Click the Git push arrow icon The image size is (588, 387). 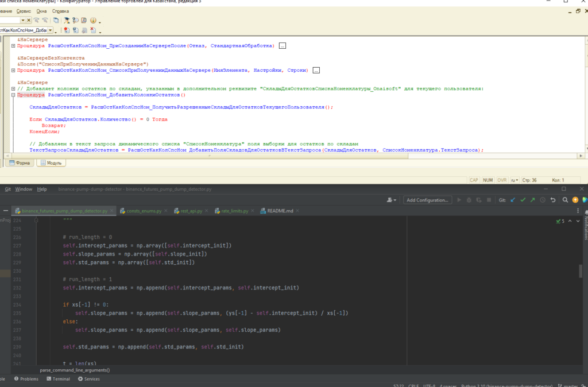click(533, 200)
